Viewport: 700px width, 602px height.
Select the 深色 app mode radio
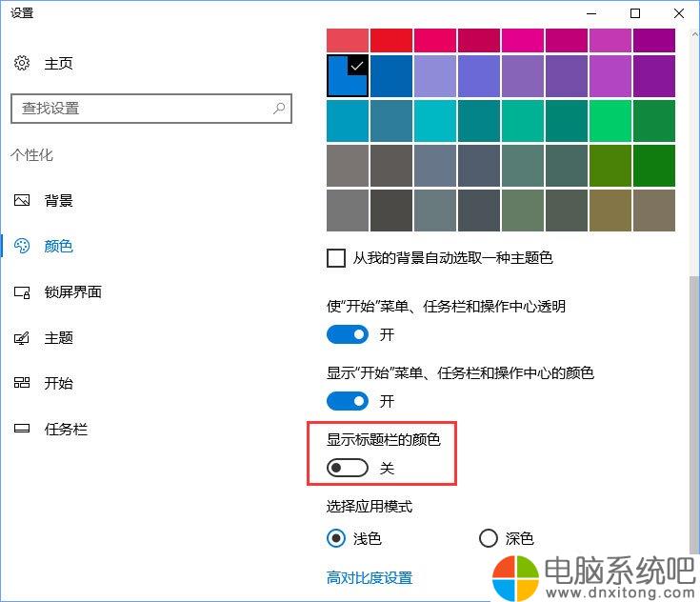point(488,538)
